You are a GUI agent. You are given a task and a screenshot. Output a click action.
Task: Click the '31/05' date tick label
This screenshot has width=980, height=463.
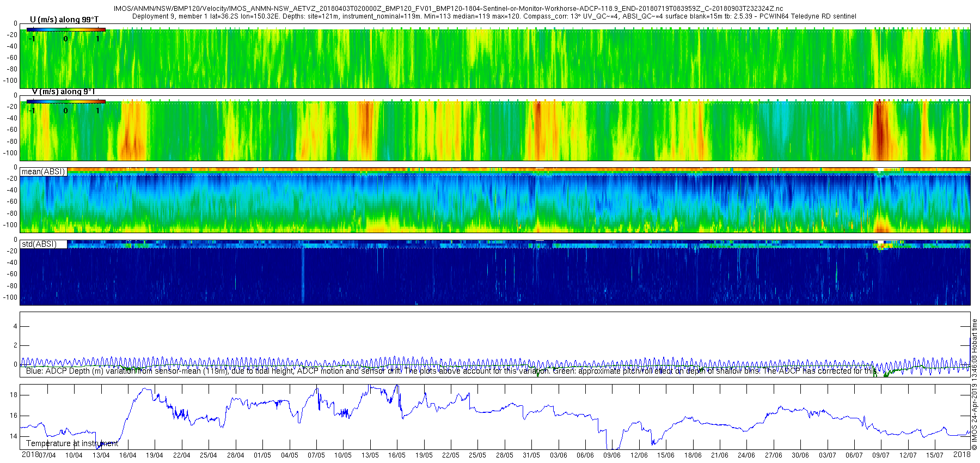click(x=531, y=455)
